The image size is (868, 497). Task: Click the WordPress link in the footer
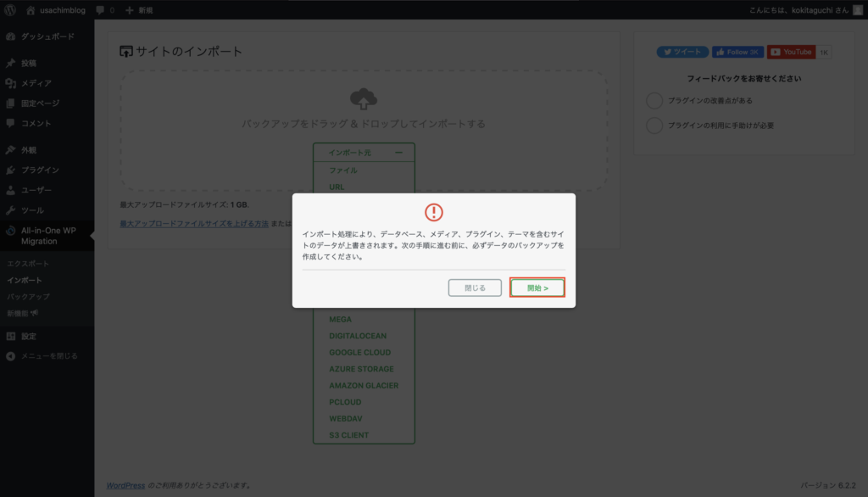click(x=125, y=485)
